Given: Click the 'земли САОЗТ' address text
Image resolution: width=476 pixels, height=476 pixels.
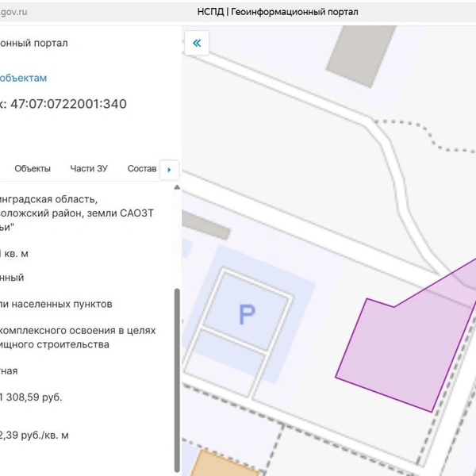Looking at the screenshot, I should 121,213.
